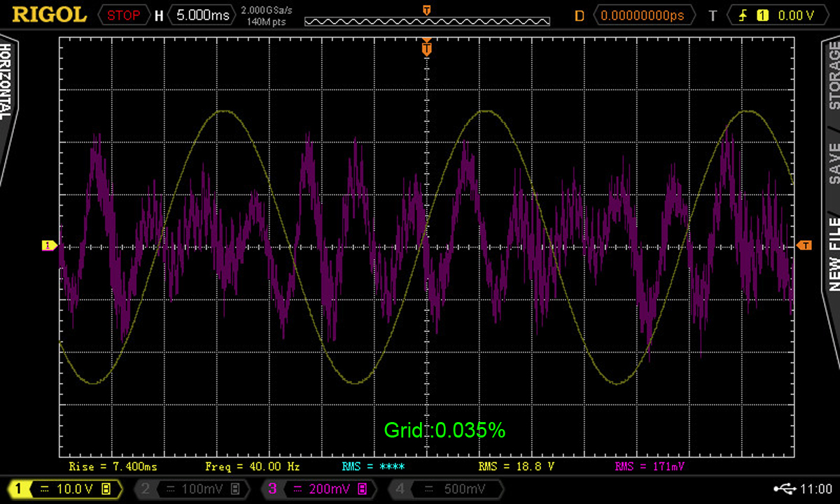The width and height of the screenshot is (840, 504).
Task: Open the HORIZONTAL side tab
Action: [x=6, y=84]
